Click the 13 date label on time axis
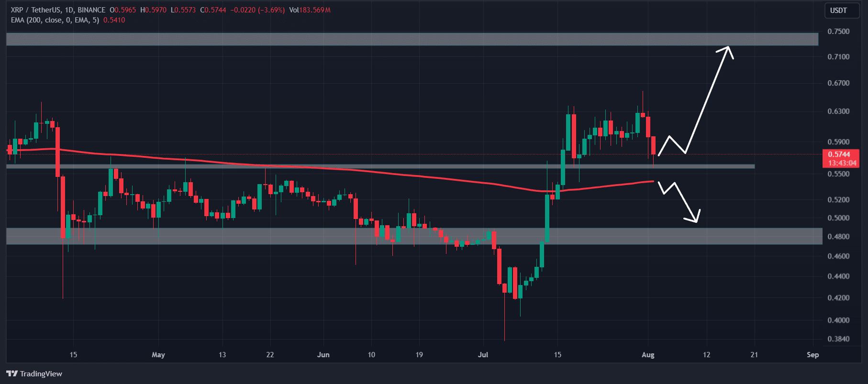The width and height of the screenshot is (868, 384). point(222,355)
